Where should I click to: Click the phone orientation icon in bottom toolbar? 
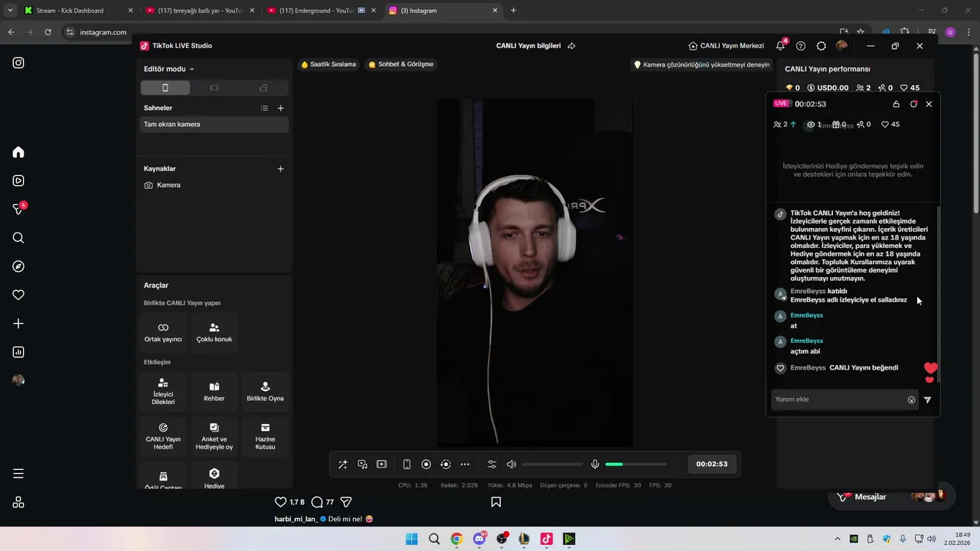[407, 465]
